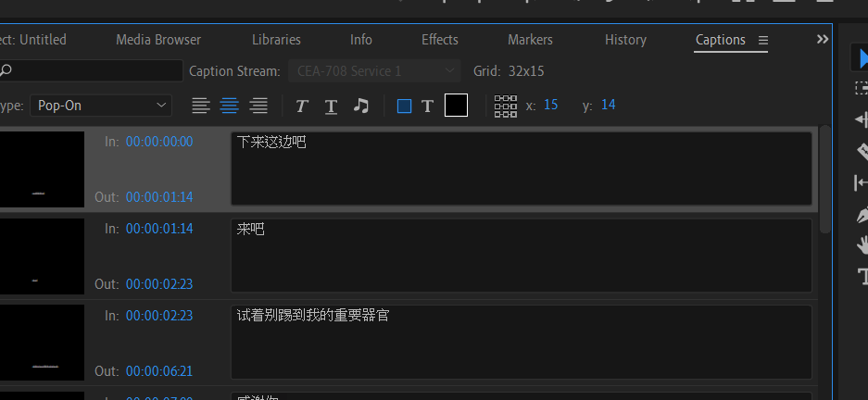The height and width of the screenshot is (400, 868).
Task: Switch to the Media Browser tab
Action: [x=158, y=40]
